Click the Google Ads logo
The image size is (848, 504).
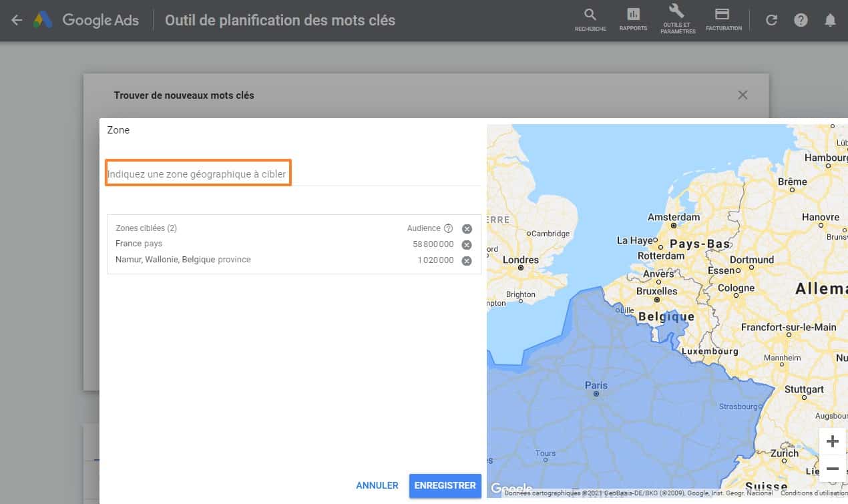click(86, 20)
